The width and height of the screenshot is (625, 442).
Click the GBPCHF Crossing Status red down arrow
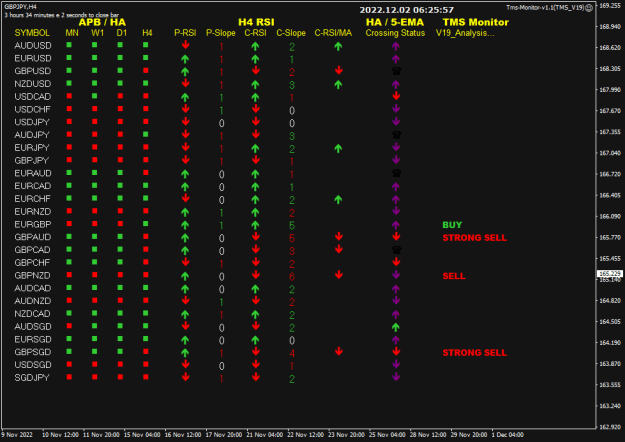396,262
